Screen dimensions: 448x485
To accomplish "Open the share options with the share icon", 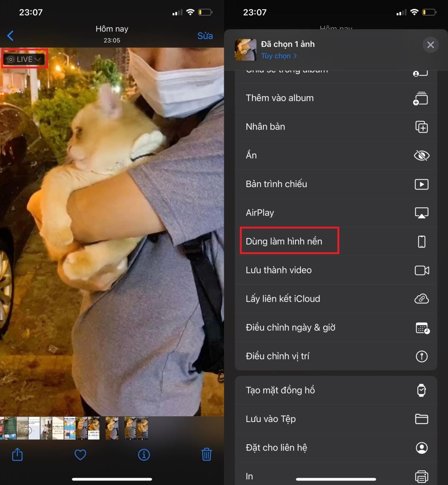I will pos(17,454).
